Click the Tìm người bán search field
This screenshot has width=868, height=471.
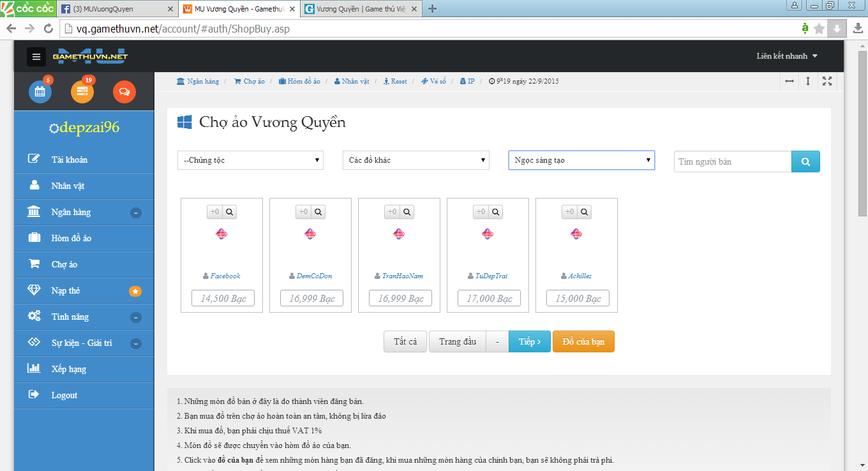733,161
